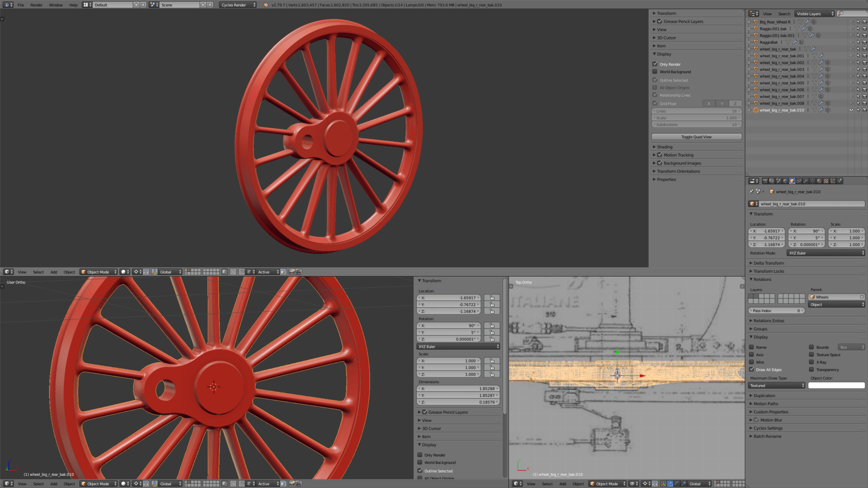Open the Material properties tab sphere icon
868x488 pixels.
click(819, 181)
